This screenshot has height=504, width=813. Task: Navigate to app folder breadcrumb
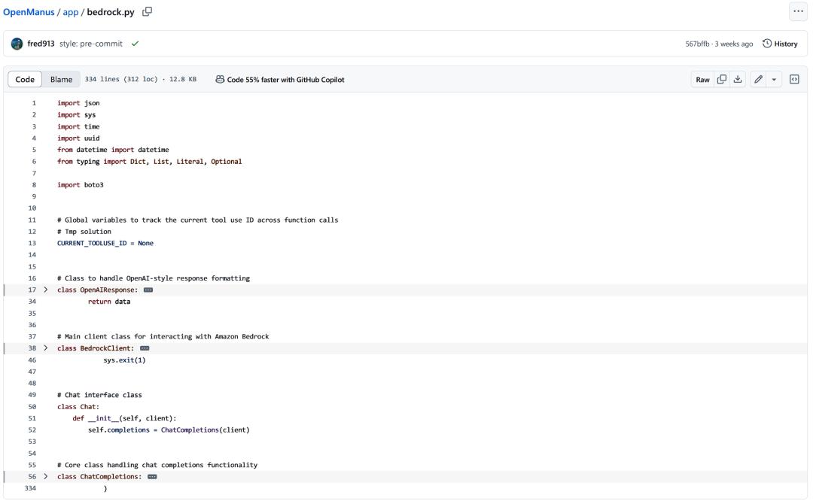(x=71, y=12)
